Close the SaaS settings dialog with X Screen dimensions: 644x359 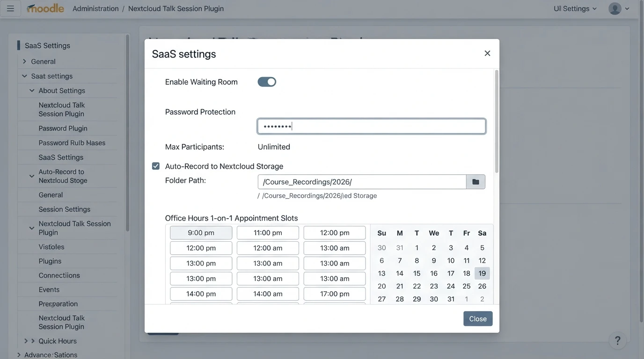click(x=487, y=53)
